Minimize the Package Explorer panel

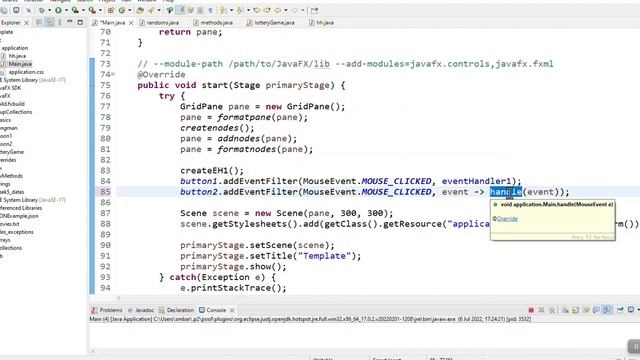point(70,22)
